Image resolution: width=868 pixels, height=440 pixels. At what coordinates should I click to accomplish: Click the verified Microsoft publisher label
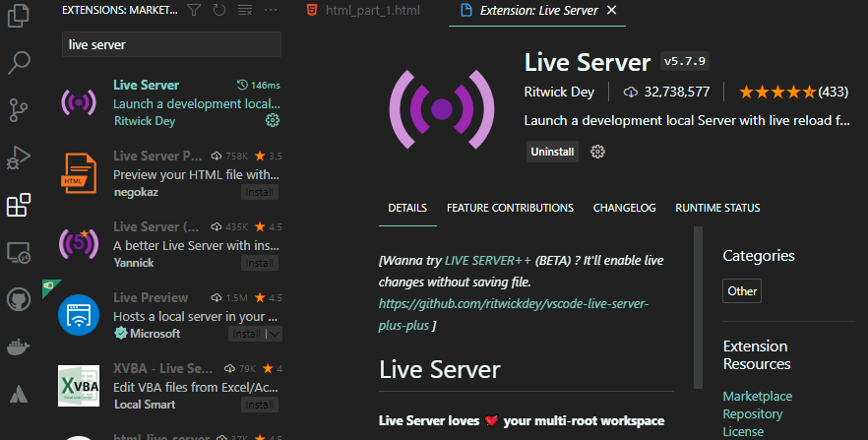pyautogui.click(x=148, y=334)
